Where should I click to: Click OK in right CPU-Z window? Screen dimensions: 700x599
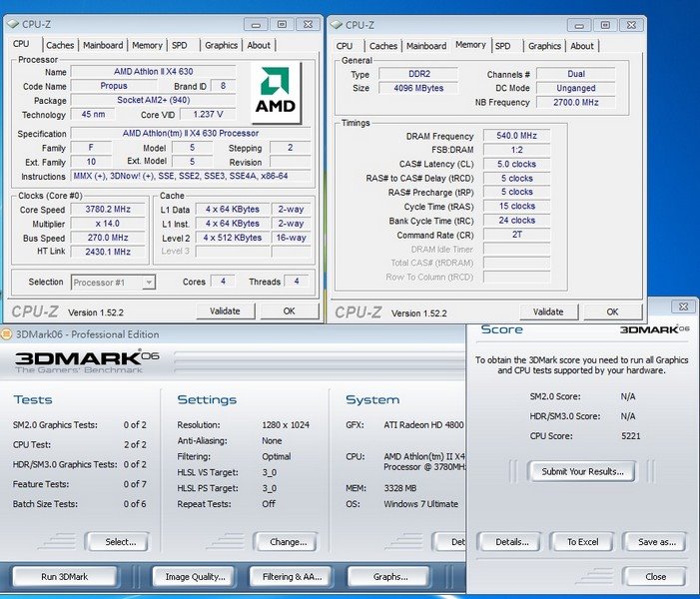point(612,312)
